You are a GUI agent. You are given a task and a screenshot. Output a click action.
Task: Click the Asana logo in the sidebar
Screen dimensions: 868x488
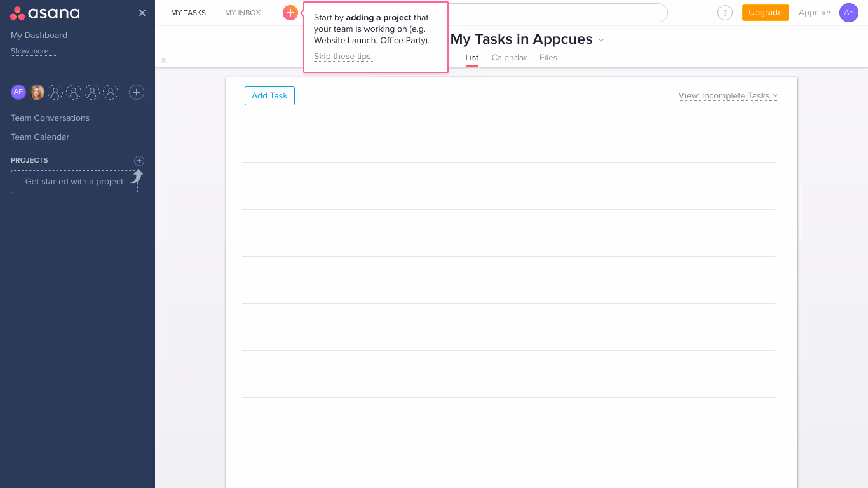(44, 13)
